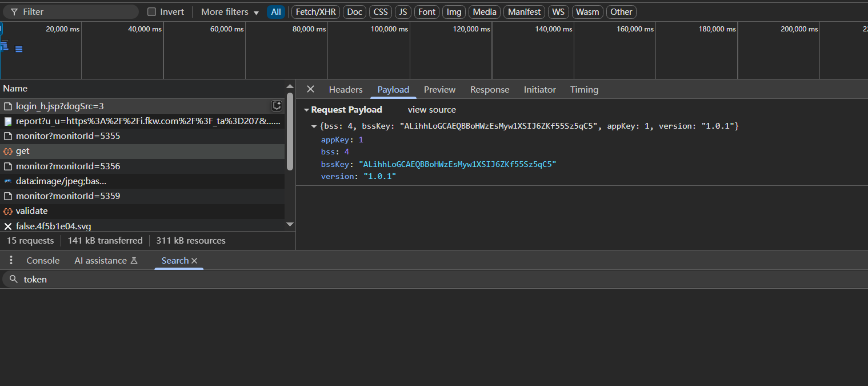Screen dimensions: 868x386
Task: Click the image thumbnail icon of data:image/jpeg request
Action: click(x=8, y=181)
